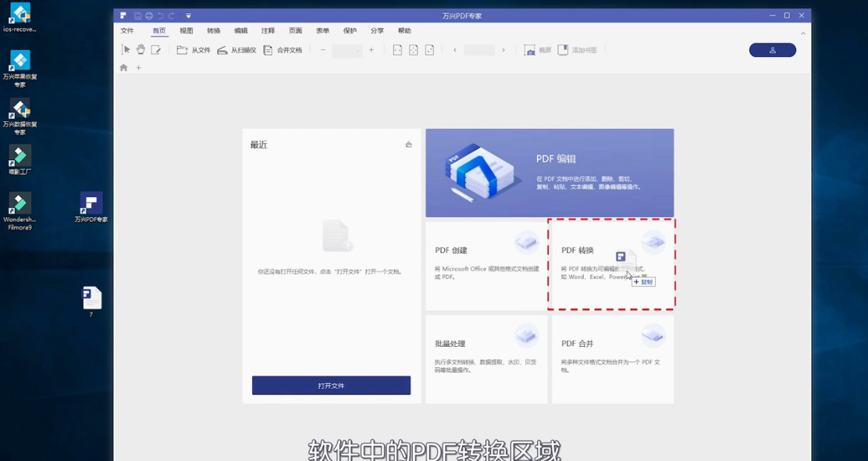
Task: Click the zoom in plus icon
Action: (372, 50)
